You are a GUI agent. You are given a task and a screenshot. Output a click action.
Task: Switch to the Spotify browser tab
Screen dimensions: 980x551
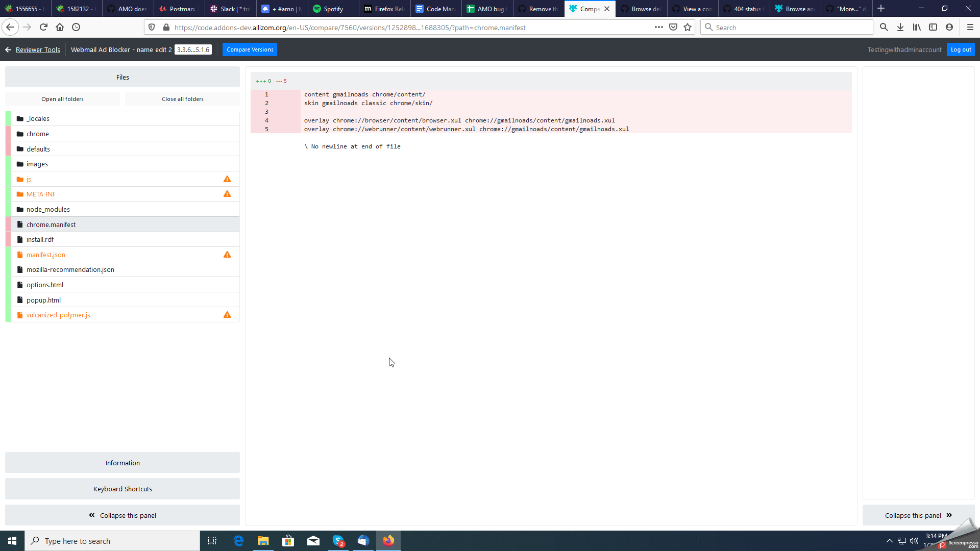coord(333,9)
